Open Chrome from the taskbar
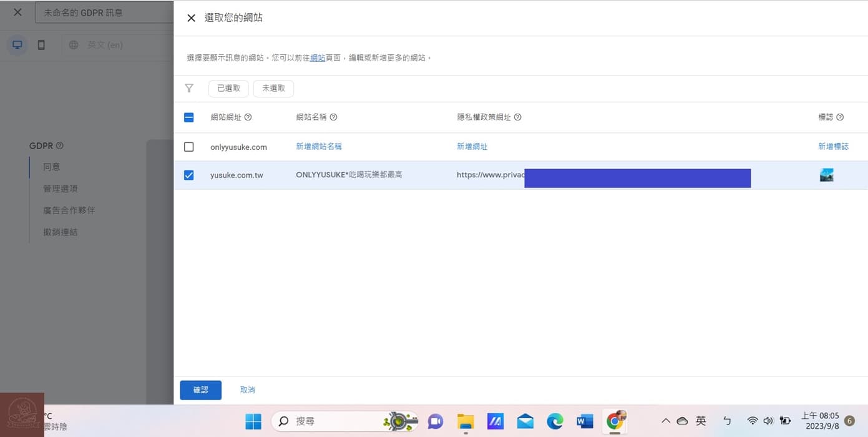 [x=615, y=421]
